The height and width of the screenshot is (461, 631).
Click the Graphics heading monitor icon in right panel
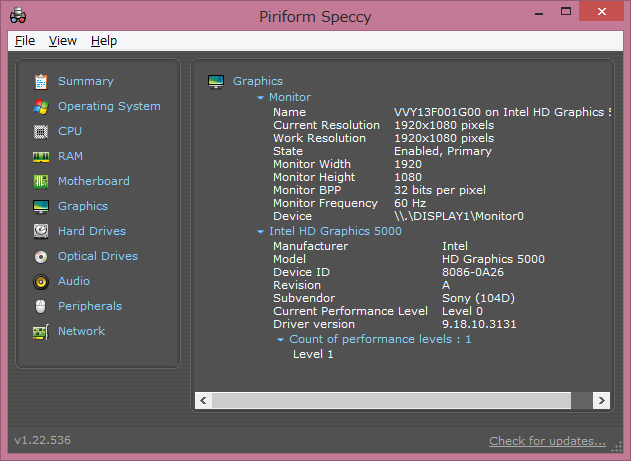coord(216,82)
